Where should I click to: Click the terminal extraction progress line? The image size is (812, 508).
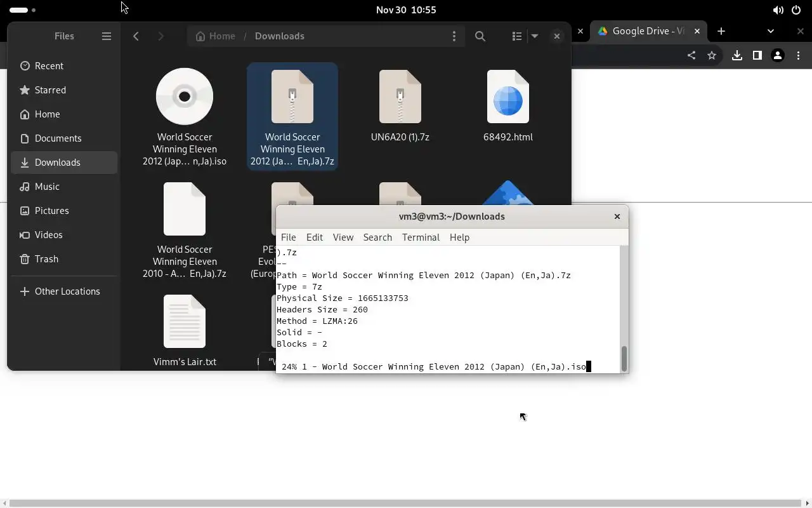point(434,367)
